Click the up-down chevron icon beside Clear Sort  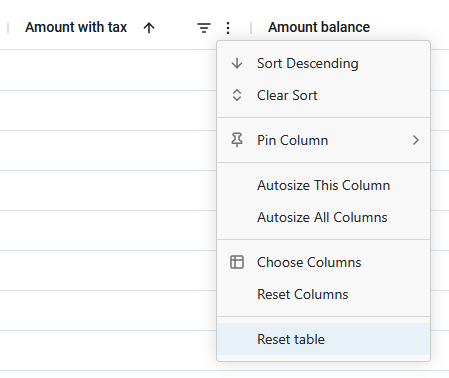click(x=237, y=95)
